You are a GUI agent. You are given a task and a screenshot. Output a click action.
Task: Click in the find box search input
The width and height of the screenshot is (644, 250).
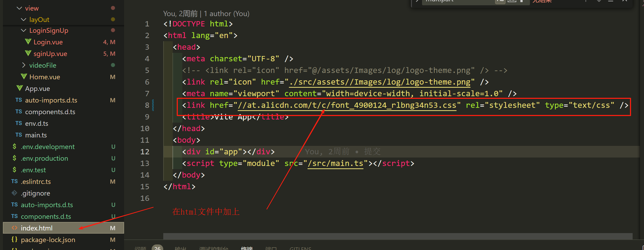458,1
